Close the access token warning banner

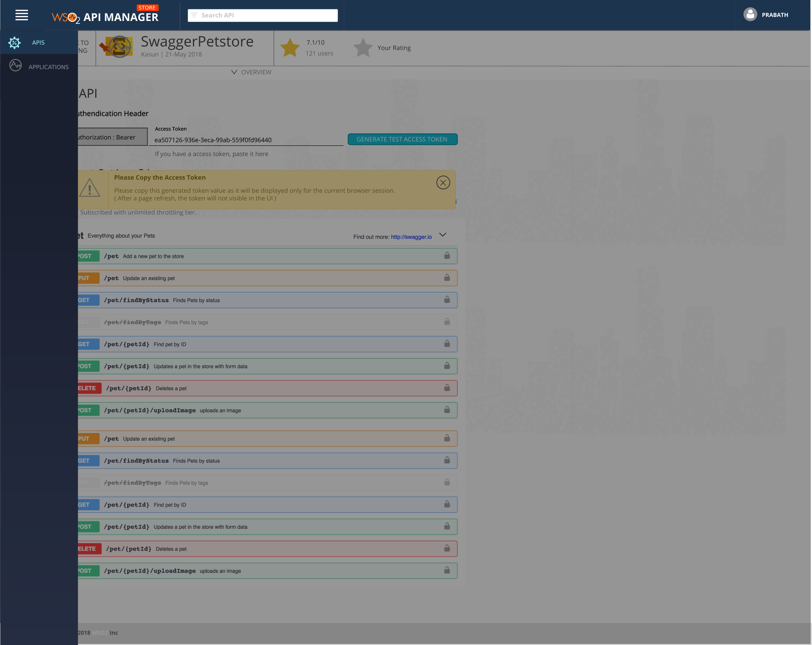(443, 182)
